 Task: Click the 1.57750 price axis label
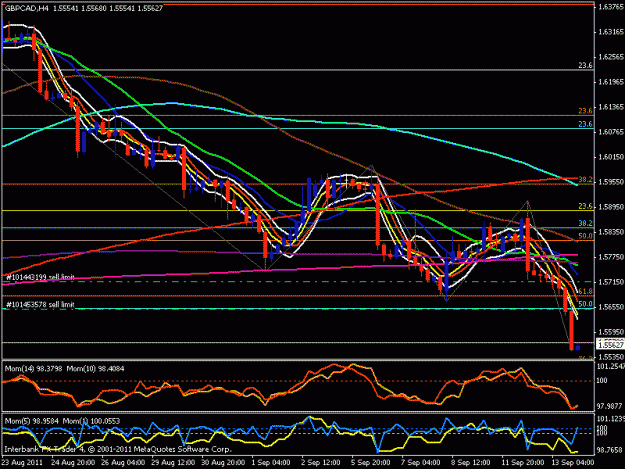[x=611, y=257]
